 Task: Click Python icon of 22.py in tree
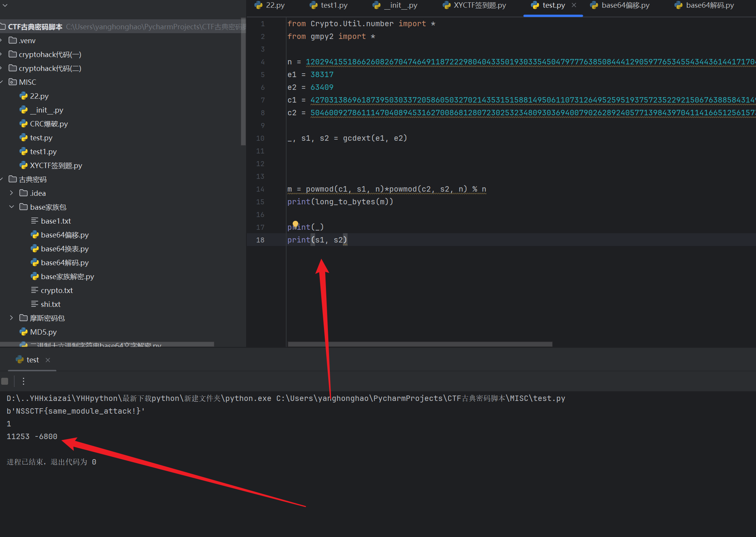tap(24, 96)
